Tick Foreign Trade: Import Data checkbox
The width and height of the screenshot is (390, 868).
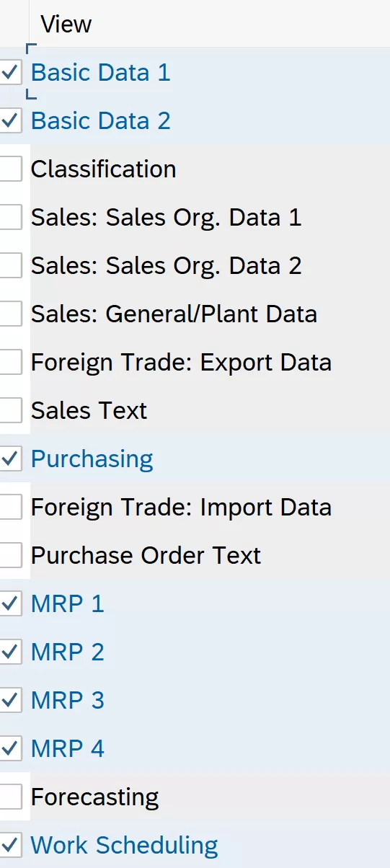(10, 507)
